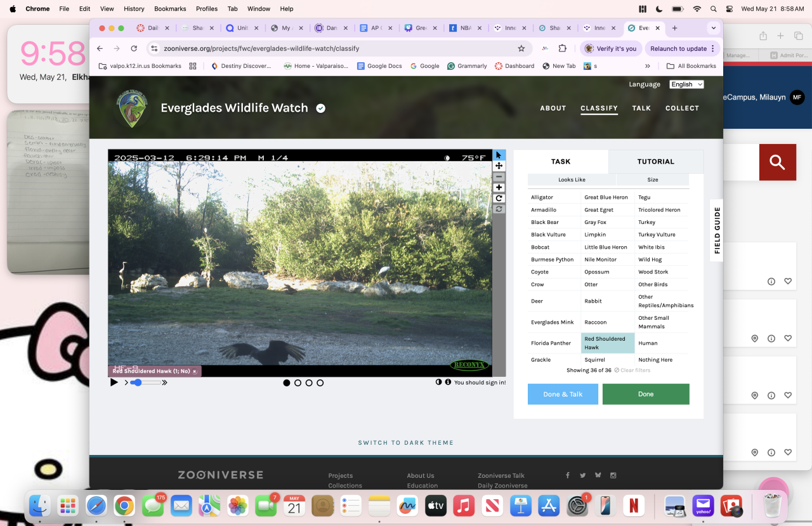The height and width of the screenshot is (526, 812).
Task: Open Zooniverse Facebook page icon
Action: (x=567, y=475)
